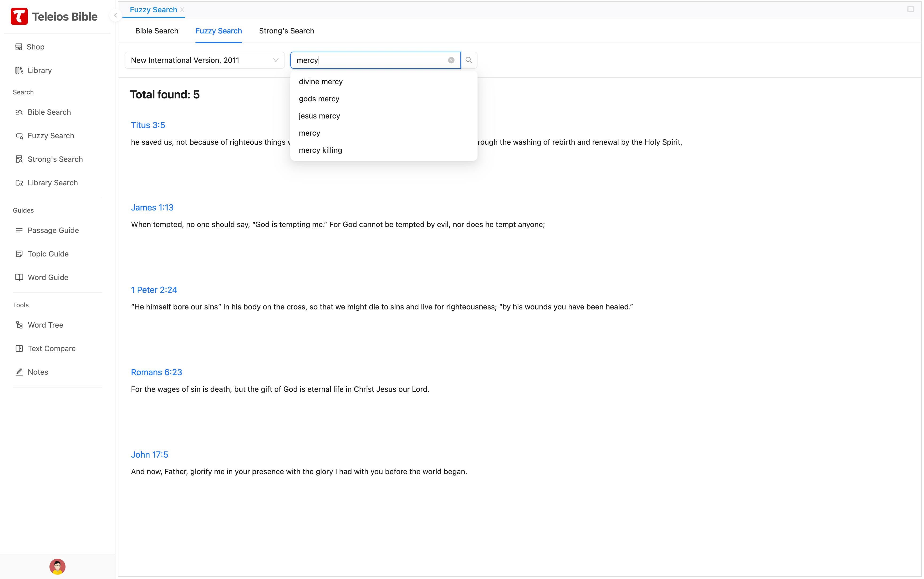Image resolution: width=924 pixels, height=579 pixels.
Task: Close the Fuzzy Search panel tab
Action: [182, 10]
